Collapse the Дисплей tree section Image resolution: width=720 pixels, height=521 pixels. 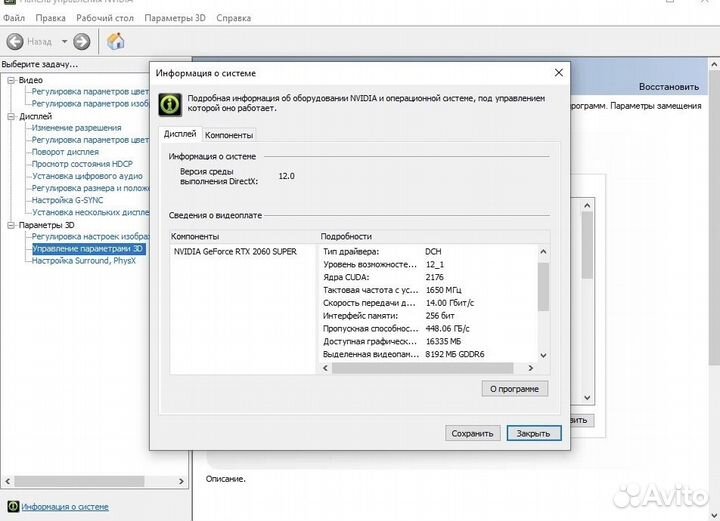[x=11, y=116]
